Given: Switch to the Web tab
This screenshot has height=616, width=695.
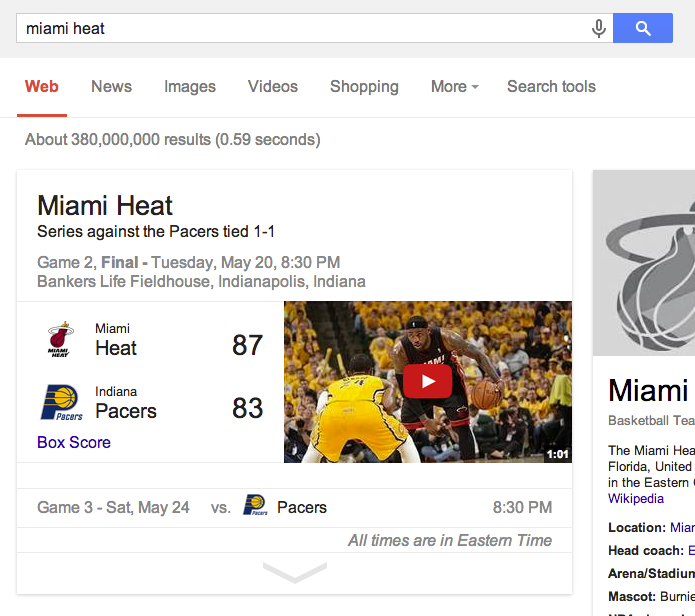Looking at the screenshot, I should tap(42, 86).
